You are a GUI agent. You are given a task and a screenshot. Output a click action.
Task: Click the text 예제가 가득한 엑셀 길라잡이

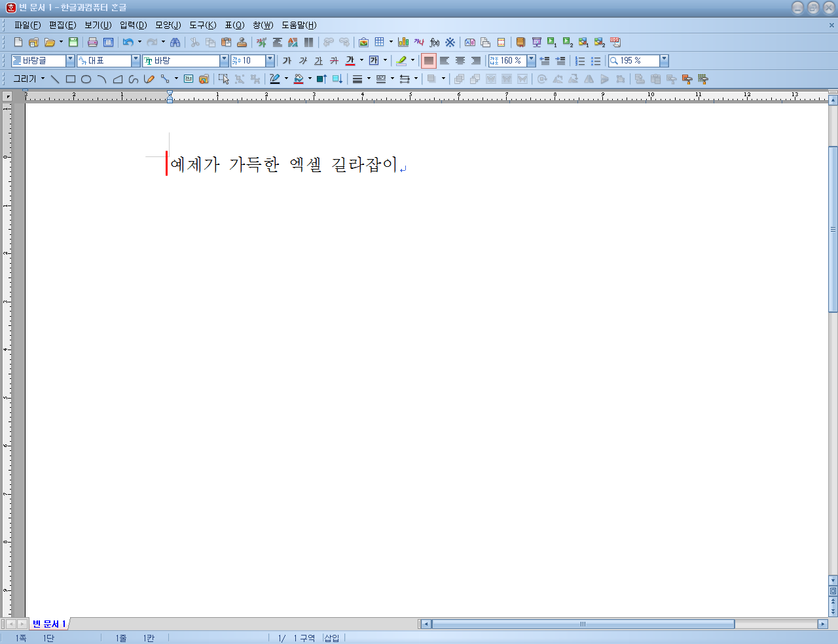[x=284, y=164]
